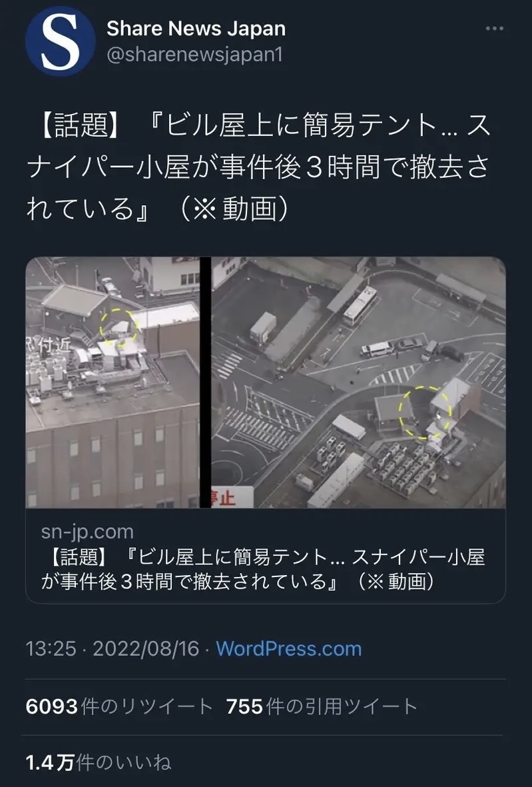This screenshot has height=787, width=532.
Task: Select the main tweet text starting with 【話題】
Action: coord(258,167)
